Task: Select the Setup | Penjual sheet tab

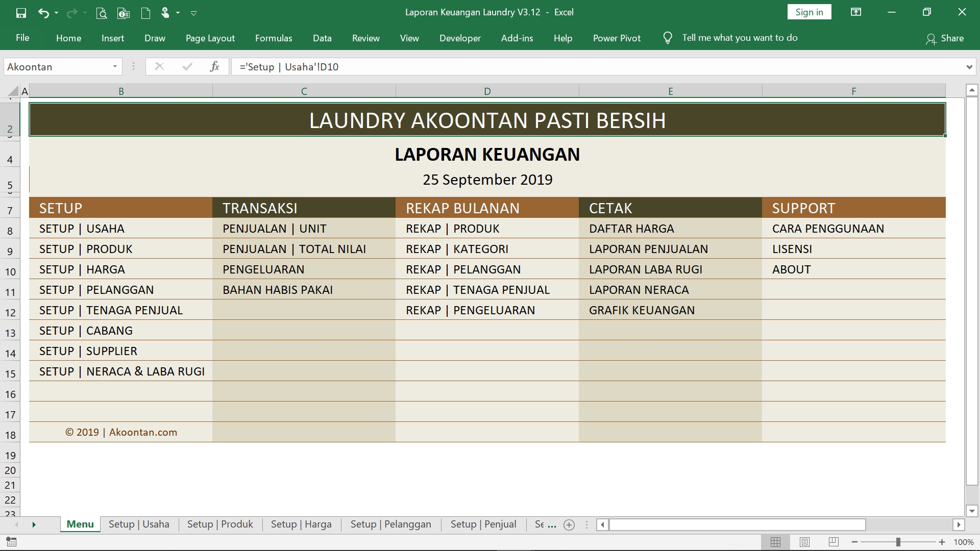Action: point(483,524)
